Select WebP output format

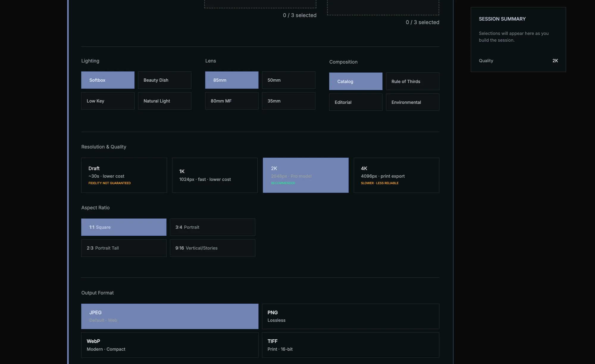click(170, 345)
